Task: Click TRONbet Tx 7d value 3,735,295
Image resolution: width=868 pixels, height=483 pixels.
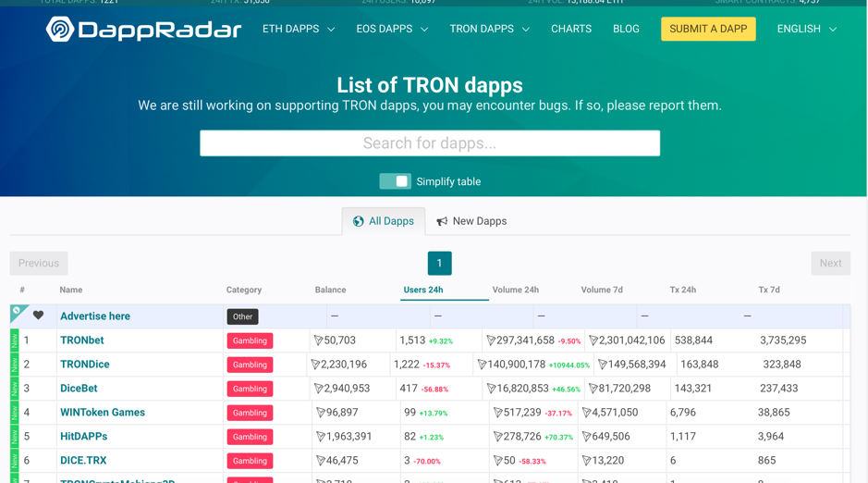Action: click(783, 341)
